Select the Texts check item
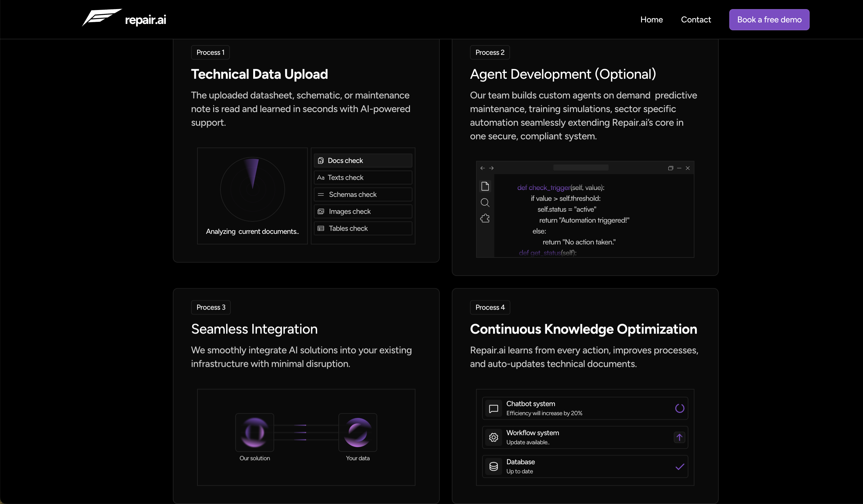Viewport: 863px width, 504px height. point(363,177)
